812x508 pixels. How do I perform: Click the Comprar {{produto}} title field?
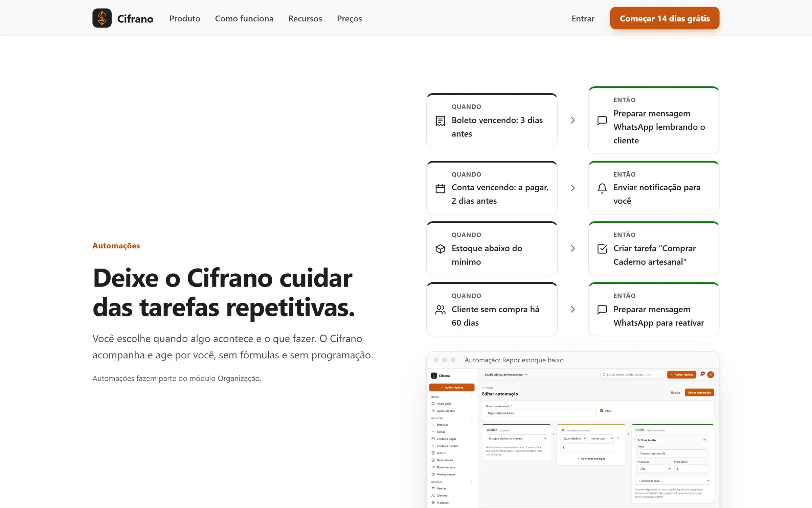pos(673,453)
